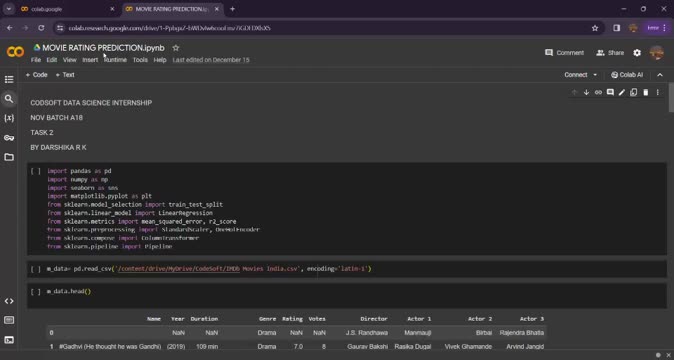Run the pd.read_csv code cell
Image resolution: width=674 pixels, height=360 pixels.
36,269
